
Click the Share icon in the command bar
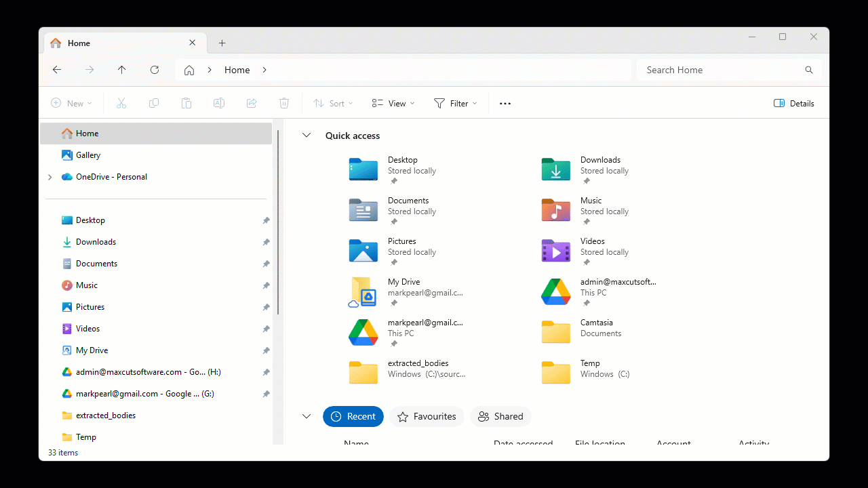pyautogui.click(x=252, y=103)
